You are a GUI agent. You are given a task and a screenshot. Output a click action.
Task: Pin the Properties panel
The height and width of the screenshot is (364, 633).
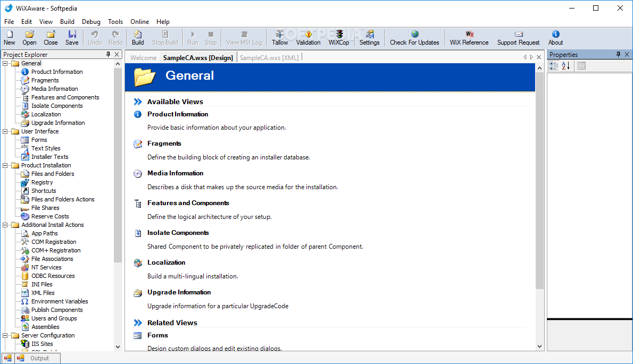618,54
